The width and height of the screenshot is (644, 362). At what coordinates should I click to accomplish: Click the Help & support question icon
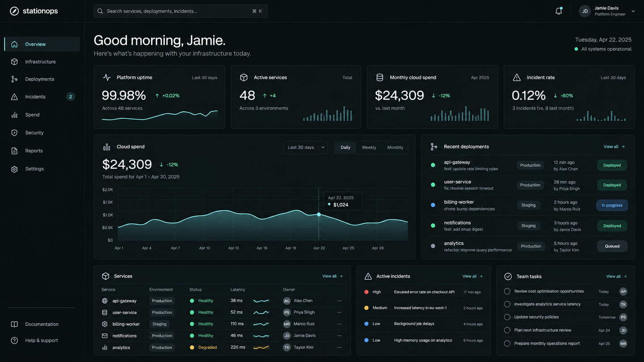14,341
